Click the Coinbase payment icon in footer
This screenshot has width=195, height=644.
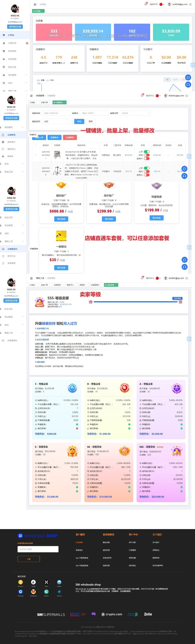(x=21, y=591)
